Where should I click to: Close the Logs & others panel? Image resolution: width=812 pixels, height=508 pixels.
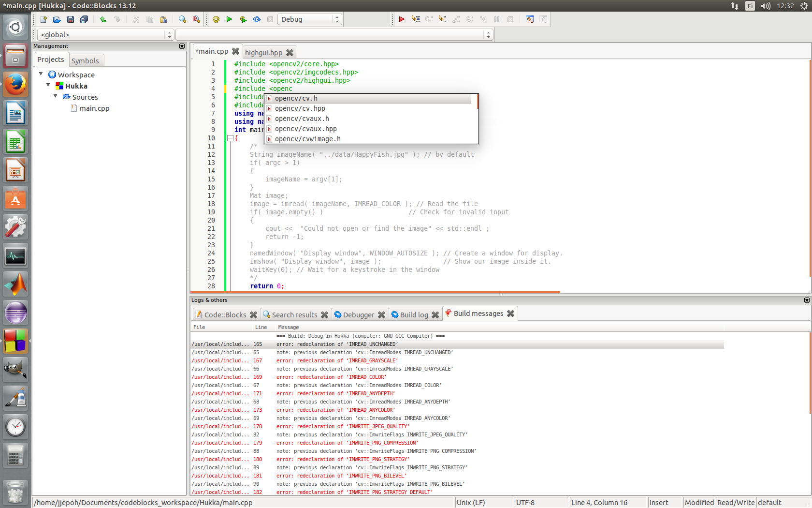(x=807, y=300)
